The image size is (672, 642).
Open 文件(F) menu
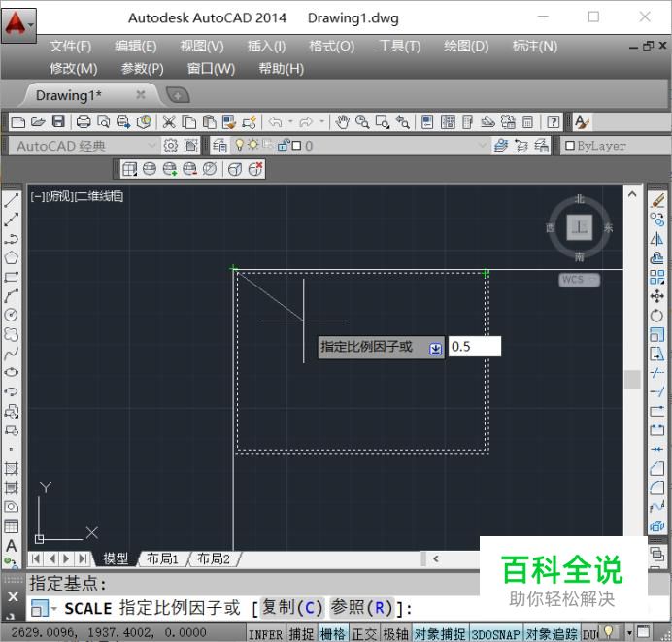(x=70, y=47)
